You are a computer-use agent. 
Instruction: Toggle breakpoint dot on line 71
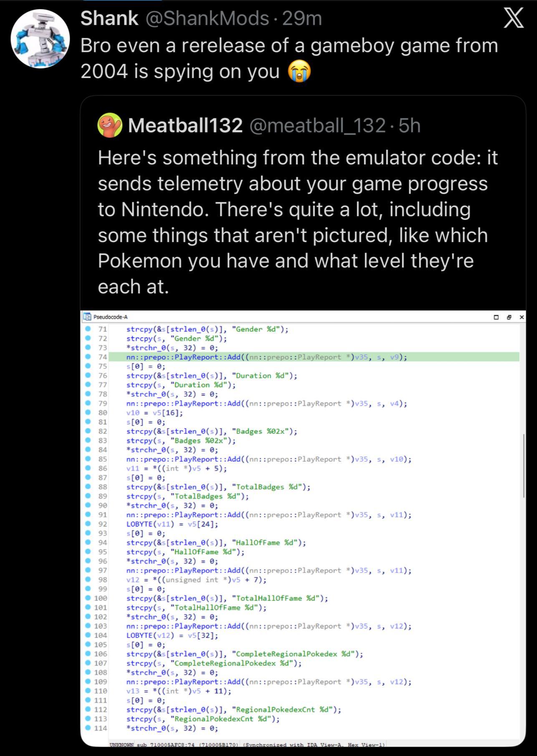(88, 329)
